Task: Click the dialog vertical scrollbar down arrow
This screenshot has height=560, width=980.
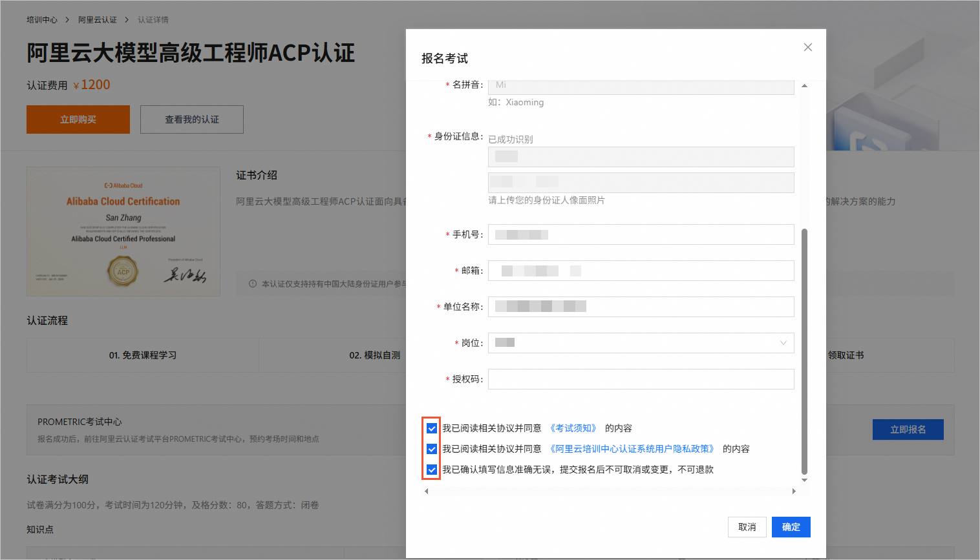Action: tap(804, 480)
